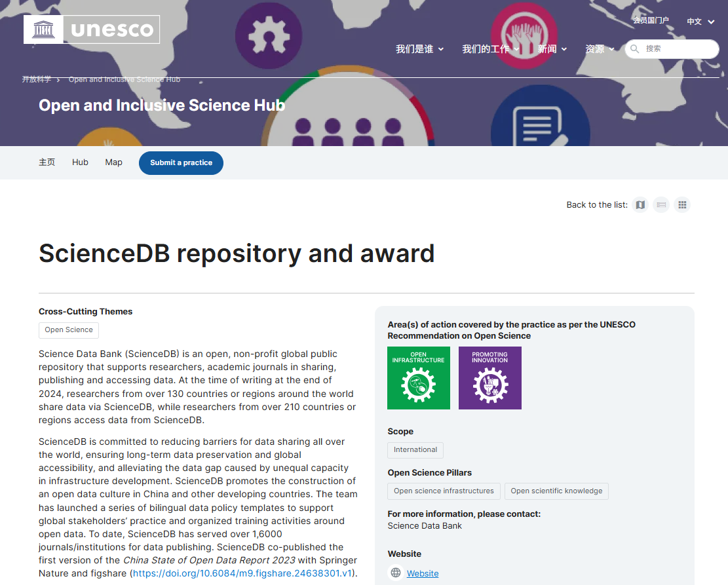Open the 中文 language selector
Screen dimensions: 728x585
[x=700, y=22]
